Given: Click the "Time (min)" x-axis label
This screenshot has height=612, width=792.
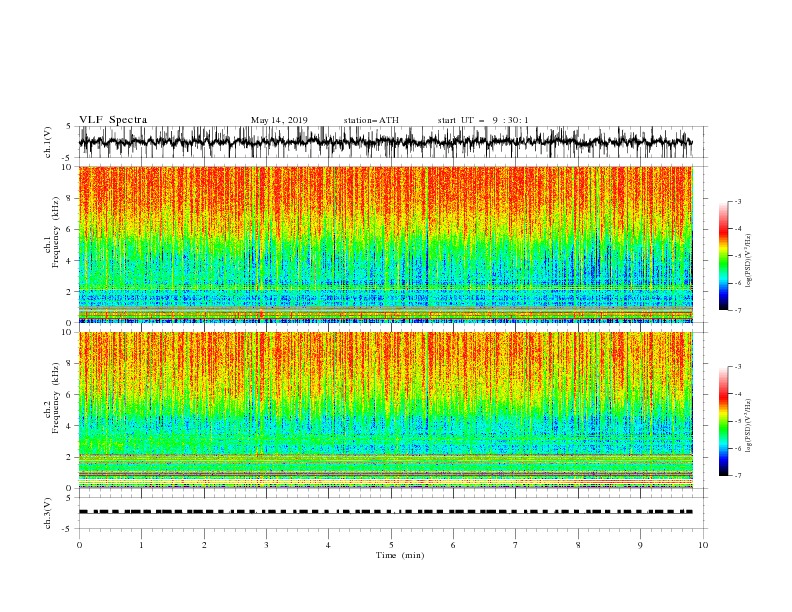Looking at the screenshot, I should pos(400,555).
